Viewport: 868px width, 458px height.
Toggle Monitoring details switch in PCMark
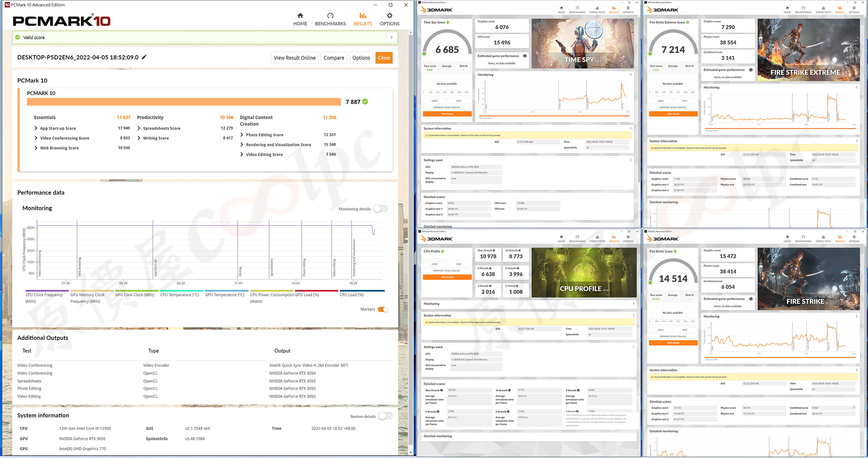point(380,209)
